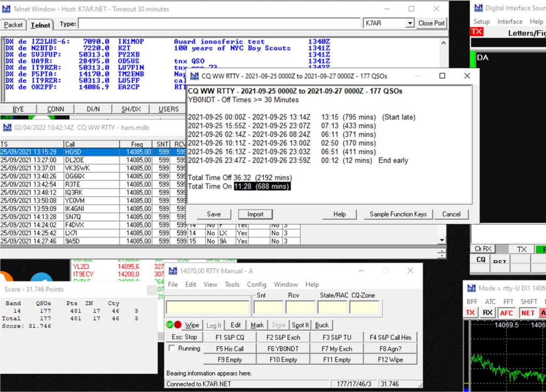Expand the K7AR cluster dropdown
The width and height of the screenshot is (546, 392).
click(x=410, y=23)
